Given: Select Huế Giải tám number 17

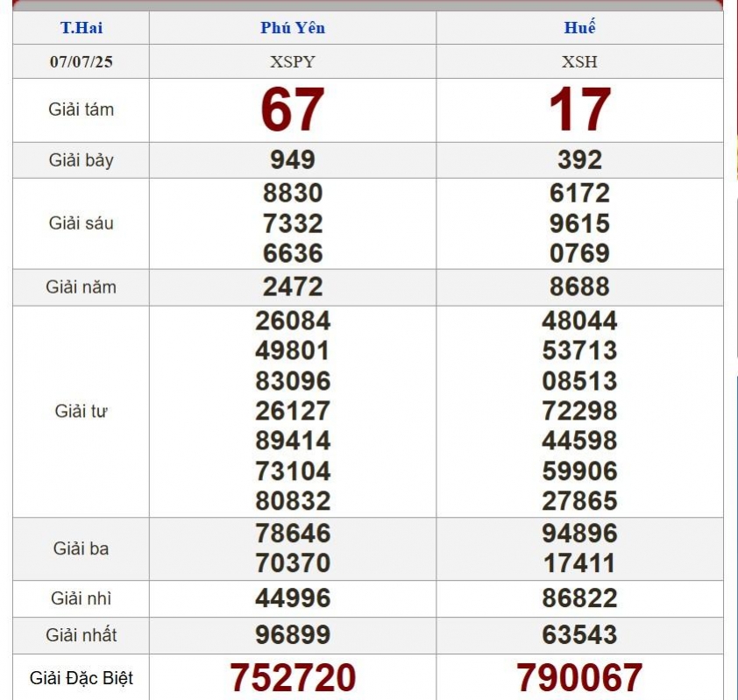Looking at the screenshot, I should click(x=579, y=110).
